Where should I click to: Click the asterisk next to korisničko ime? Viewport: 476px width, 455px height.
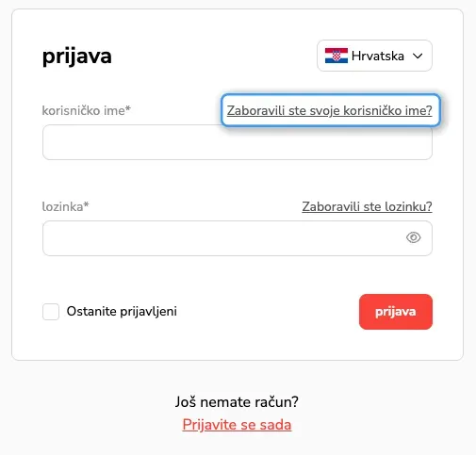click(128, 108)
